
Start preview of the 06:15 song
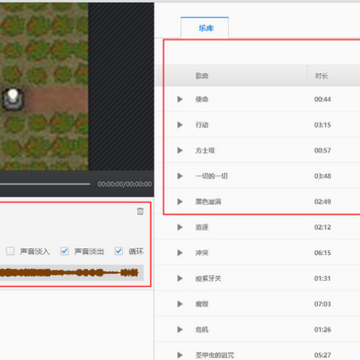tap(180, 253)
